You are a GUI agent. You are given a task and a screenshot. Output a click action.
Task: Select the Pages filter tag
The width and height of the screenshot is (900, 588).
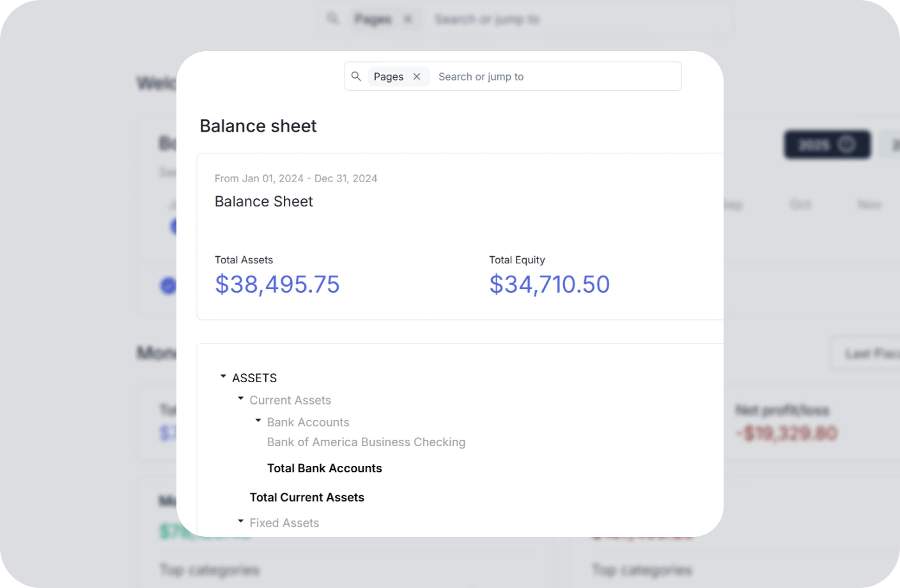tap(389, 77)
